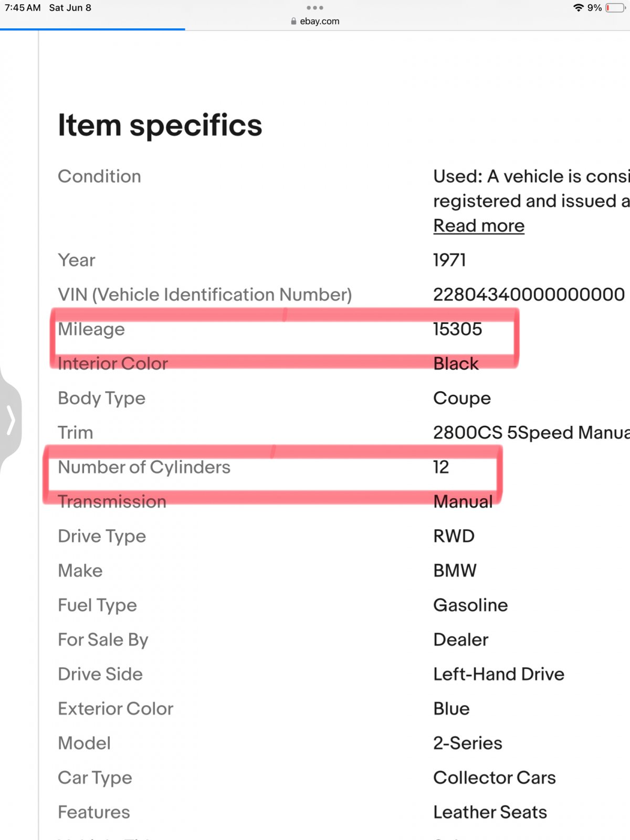630x840 pixels.
Task: Tap the Sat Jun 8 date
Action: point(70,8)
